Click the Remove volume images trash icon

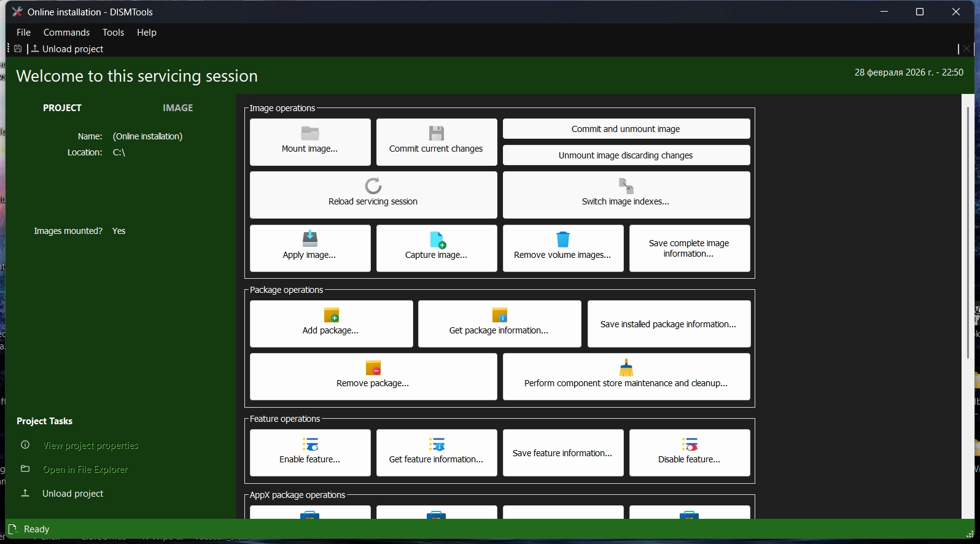562,239
